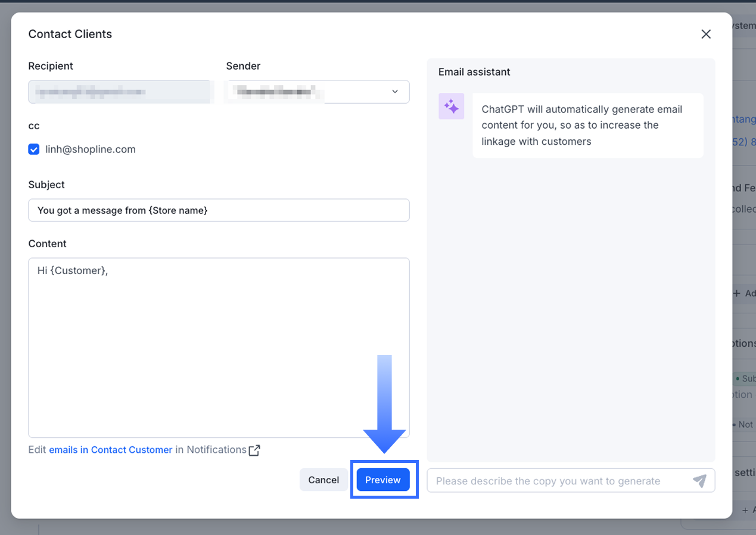Click the Subject field label
Viewport: 756px width, 535px height.
46,185
